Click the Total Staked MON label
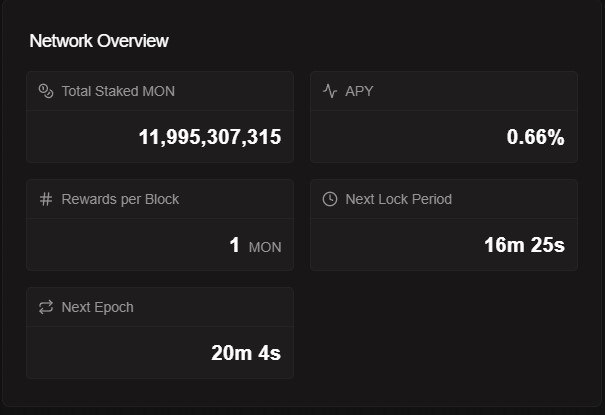The image size is (605, 415). tap(118, 91)
